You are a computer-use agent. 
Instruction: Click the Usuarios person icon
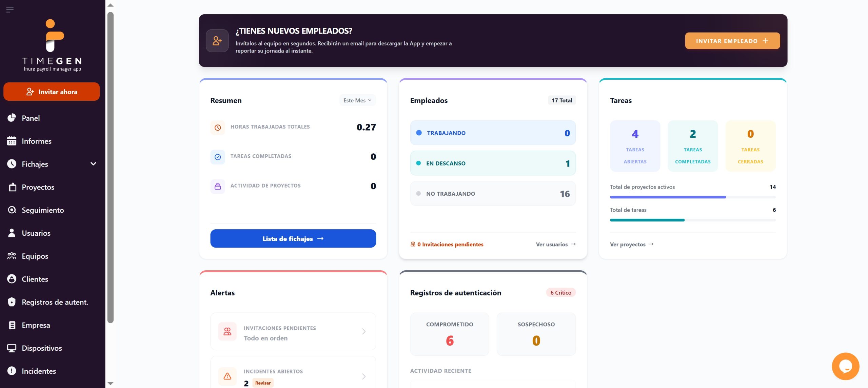[x=12, y=233]
